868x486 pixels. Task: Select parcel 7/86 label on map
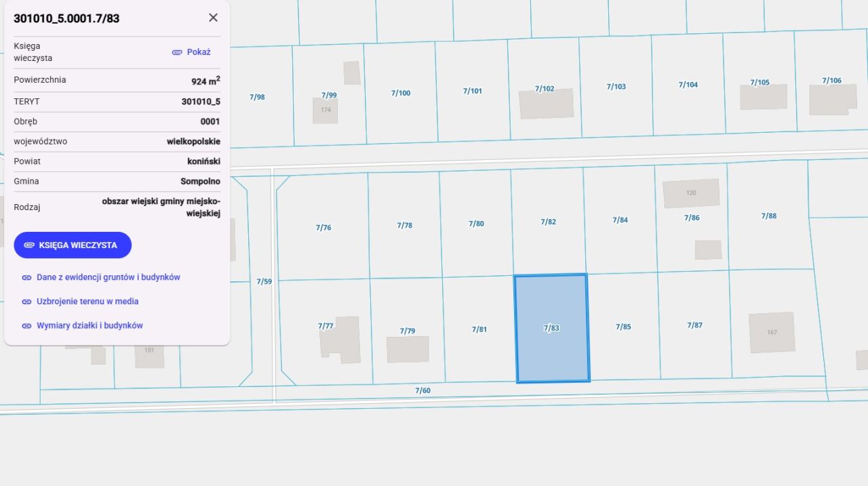[x=692, y=218]
